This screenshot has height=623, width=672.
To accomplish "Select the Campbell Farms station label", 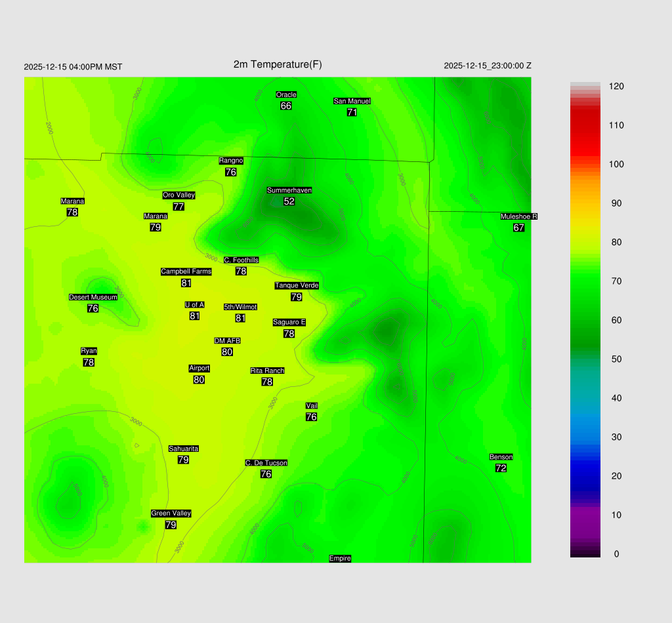I will (186, 271).
